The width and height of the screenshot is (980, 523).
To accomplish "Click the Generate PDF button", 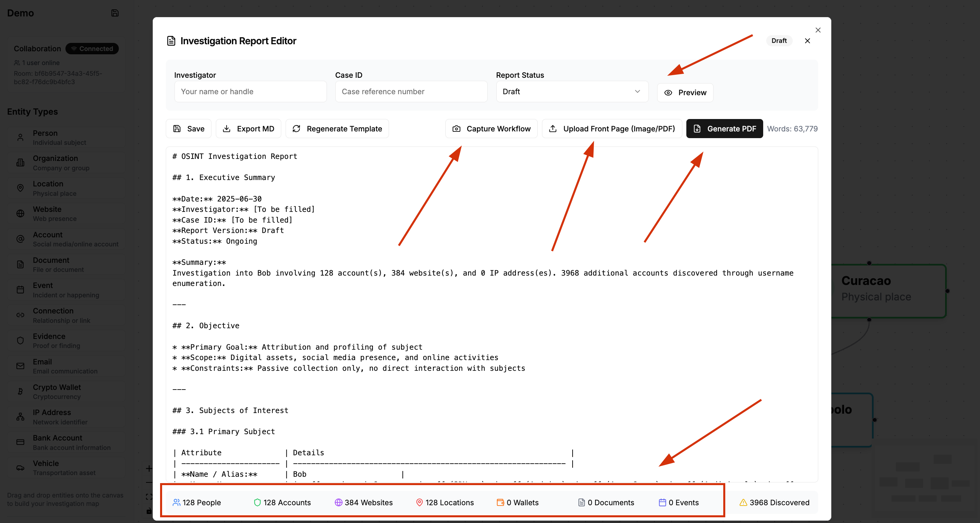I will [724, 128].
